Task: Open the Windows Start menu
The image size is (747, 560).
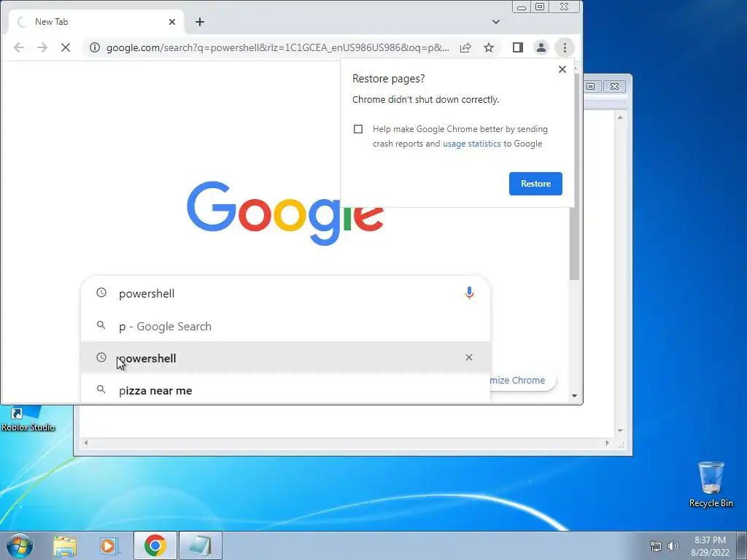Action: pyautogui.click(x=20, y=545)
